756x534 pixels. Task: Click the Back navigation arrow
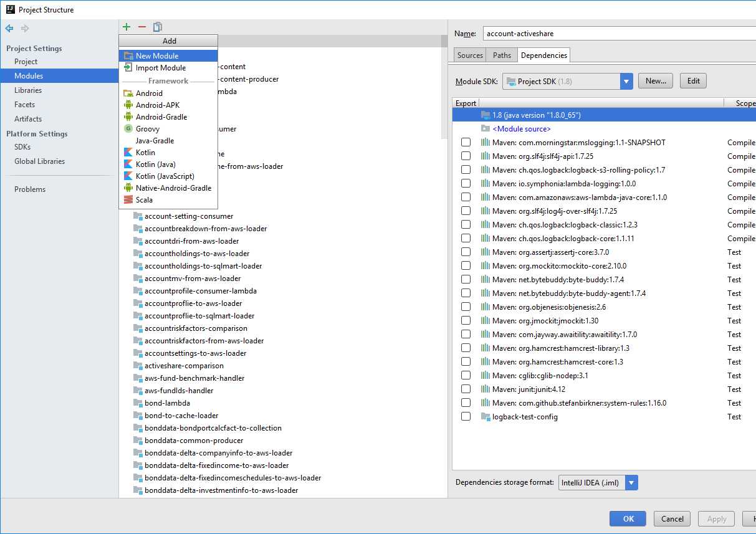pos(9,28)
